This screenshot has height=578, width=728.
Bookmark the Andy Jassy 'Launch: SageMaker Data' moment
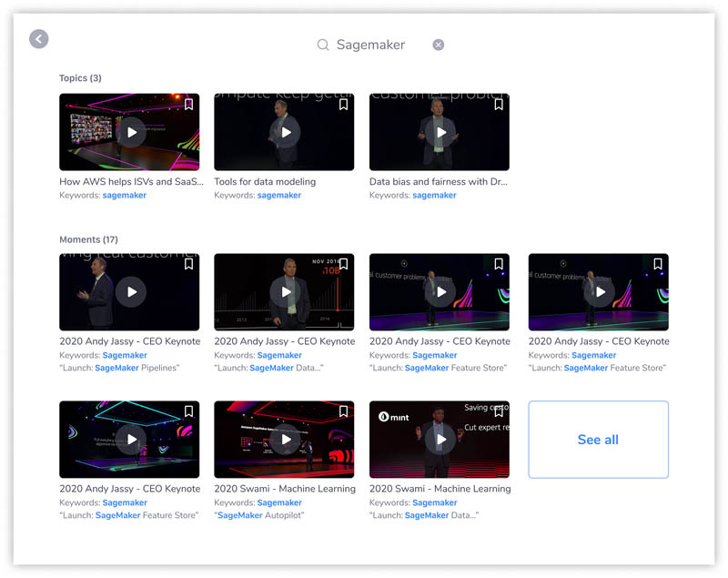pos(344,264)
